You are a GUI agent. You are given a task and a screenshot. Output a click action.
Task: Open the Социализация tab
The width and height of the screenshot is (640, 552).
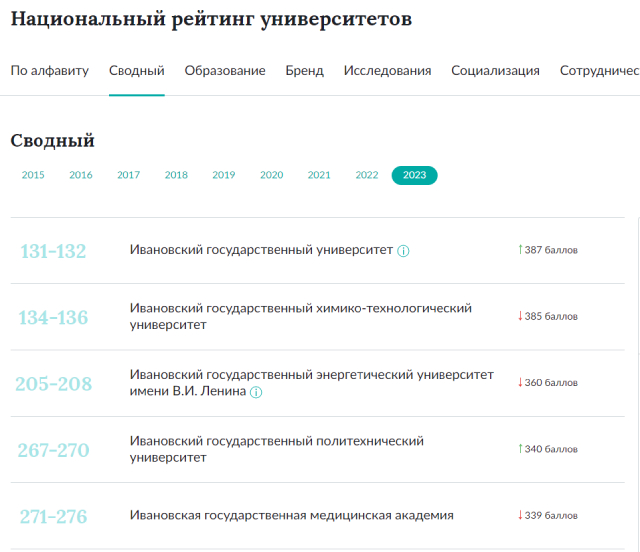click(x=496, y=71)
